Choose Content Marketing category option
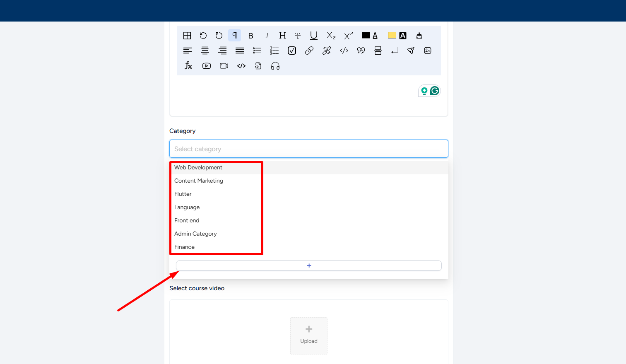The image size is (626, 364). (309, 181)
